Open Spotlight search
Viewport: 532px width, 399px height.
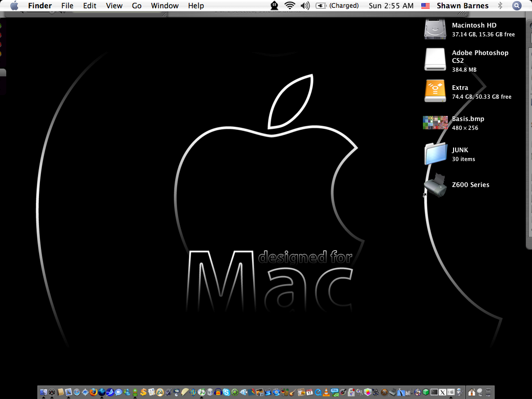(517, 6)
